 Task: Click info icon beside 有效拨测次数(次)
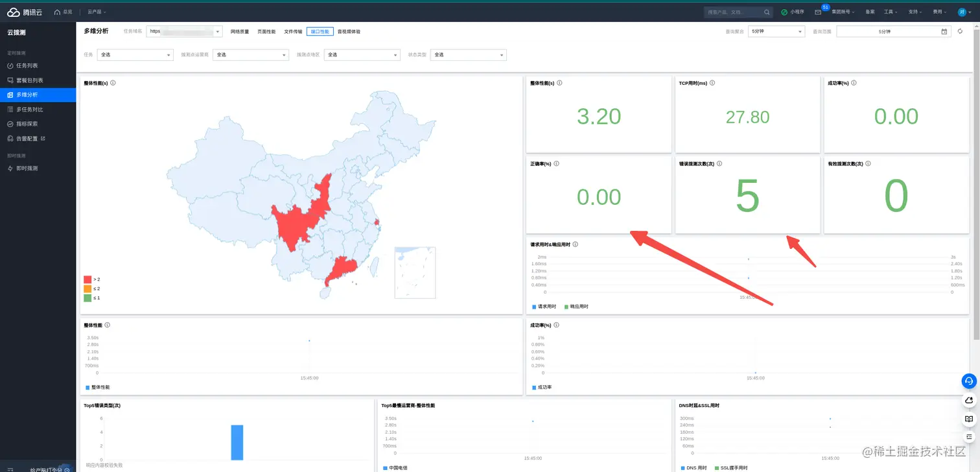point(869,163)
